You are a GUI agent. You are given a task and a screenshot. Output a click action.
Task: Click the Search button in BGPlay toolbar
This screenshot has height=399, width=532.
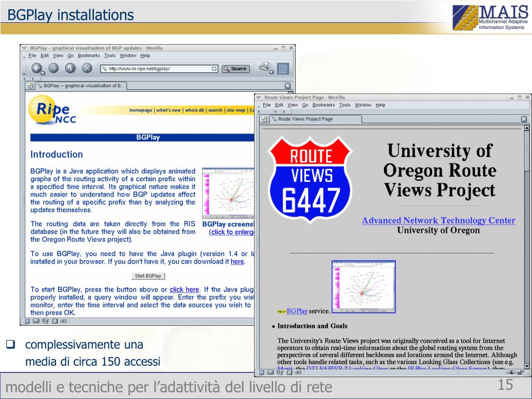[x=236, y=69]
